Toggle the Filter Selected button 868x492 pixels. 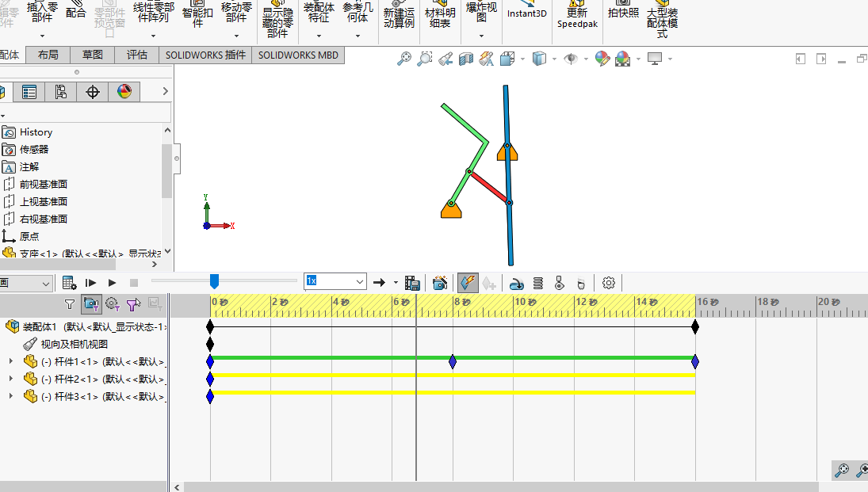[133, 303]
